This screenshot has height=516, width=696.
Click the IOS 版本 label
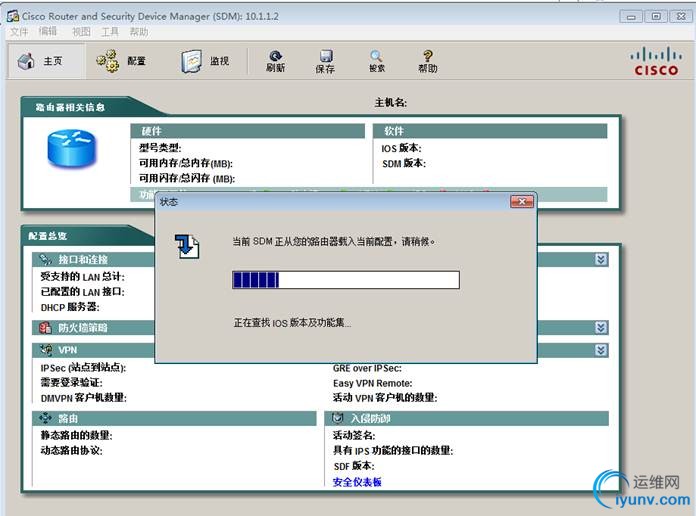(401, 148)
